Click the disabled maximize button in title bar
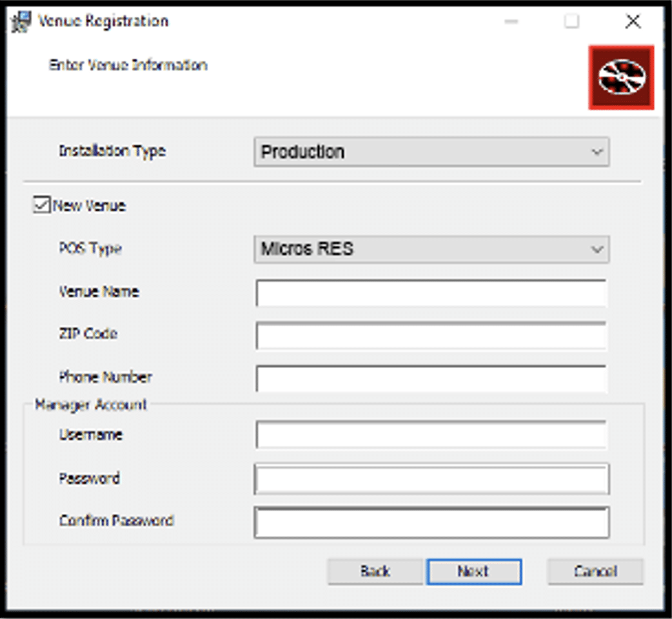The height and width of the screenshot is (619, 672). [x=571, y=21]
